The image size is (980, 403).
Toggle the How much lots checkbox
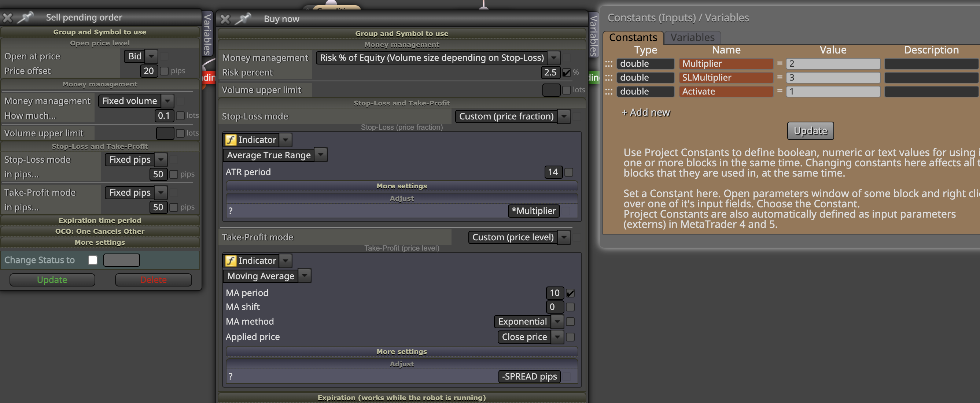point(180,115)
